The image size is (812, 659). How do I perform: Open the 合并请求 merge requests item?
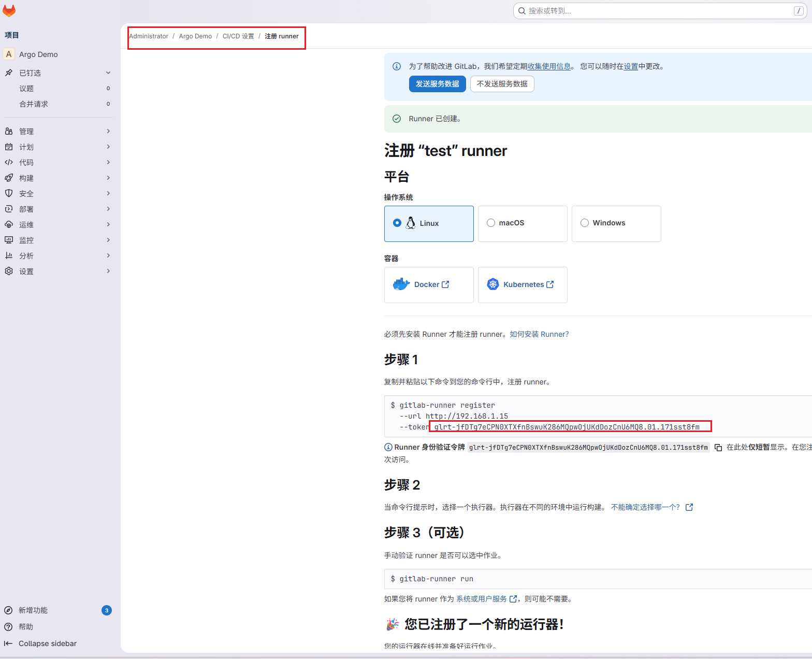coord(58,104)
